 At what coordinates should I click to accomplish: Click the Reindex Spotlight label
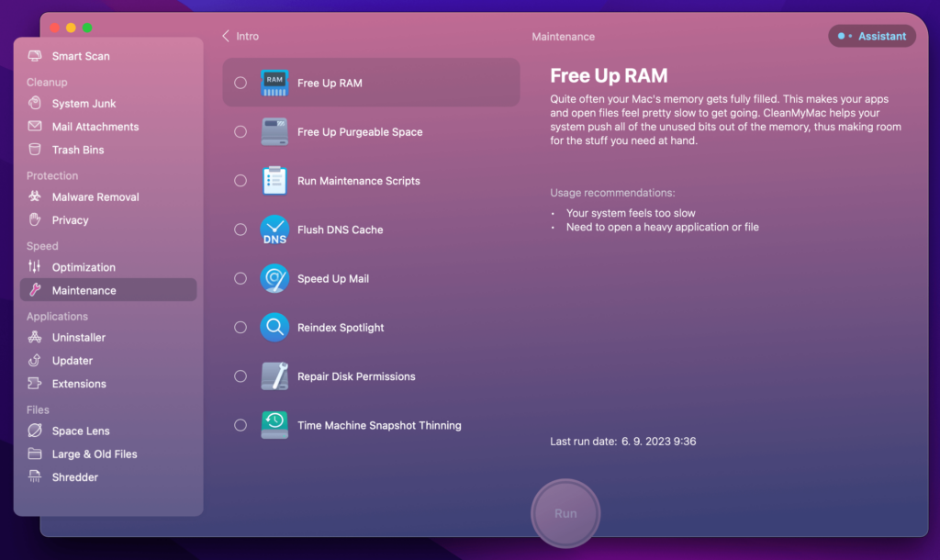[x=341, y=328]
